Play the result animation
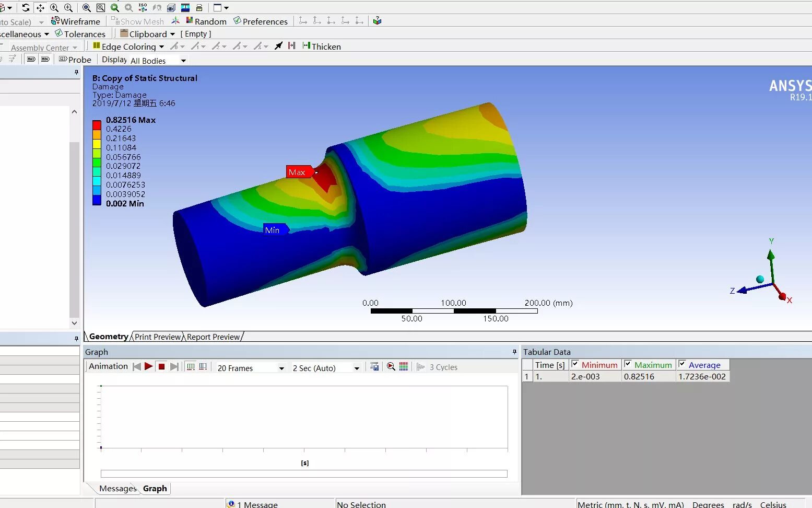The image size is (812, 508). click(x=148, y=366)
